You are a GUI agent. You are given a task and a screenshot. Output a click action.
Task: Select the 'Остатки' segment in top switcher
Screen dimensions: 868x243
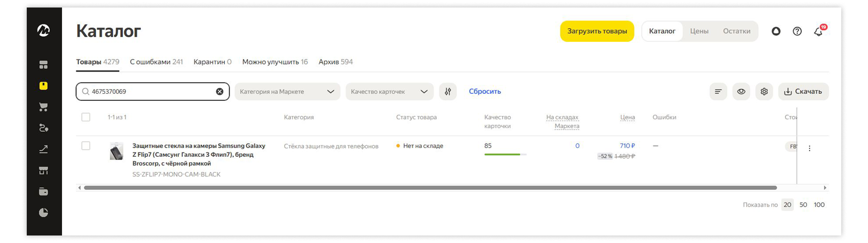737,31
